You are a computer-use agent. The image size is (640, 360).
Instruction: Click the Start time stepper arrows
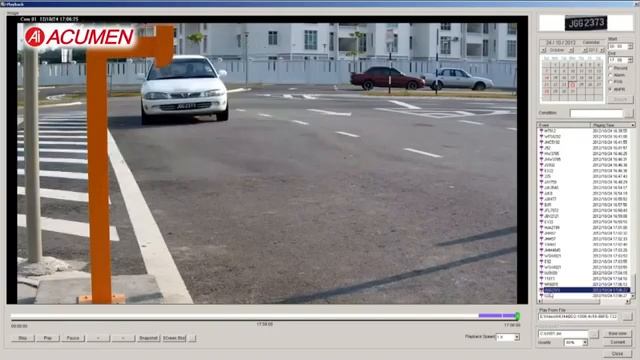tap(631, 47)
